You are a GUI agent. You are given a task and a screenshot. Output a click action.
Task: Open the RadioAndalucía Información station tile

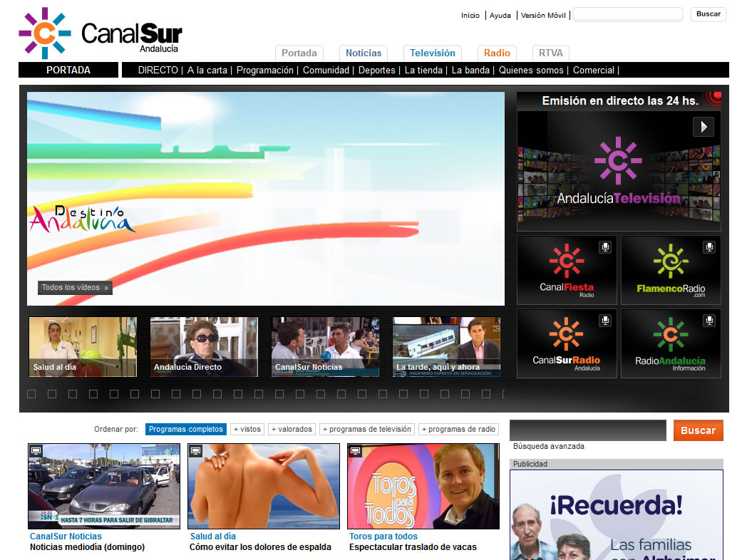[x=671, y=343]
